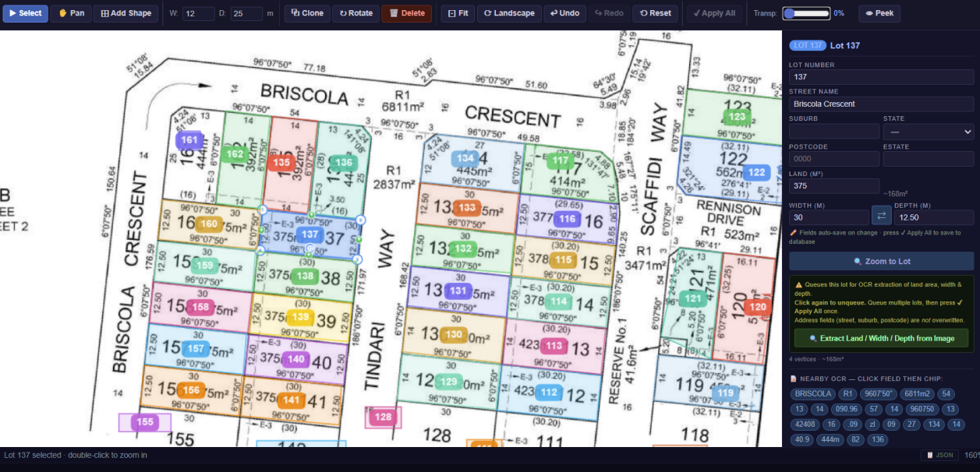Delete the selected lot
The width and height of the screenshot is (980, 472).
coord(406,13)
